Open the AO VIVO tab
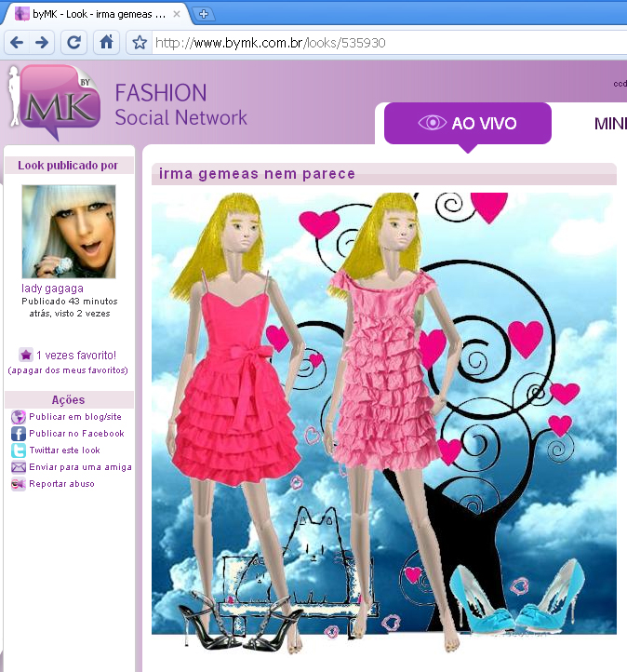Screen dimensions: 627x672 tap(468, 123)
